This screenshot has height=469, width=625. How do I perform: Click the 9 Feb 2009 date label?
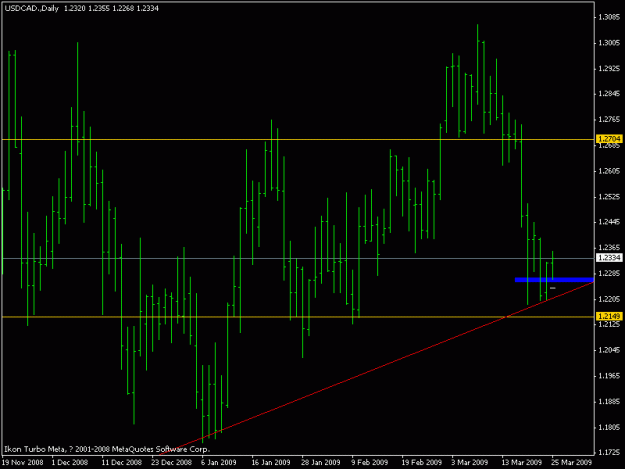(x=369, y=462)
